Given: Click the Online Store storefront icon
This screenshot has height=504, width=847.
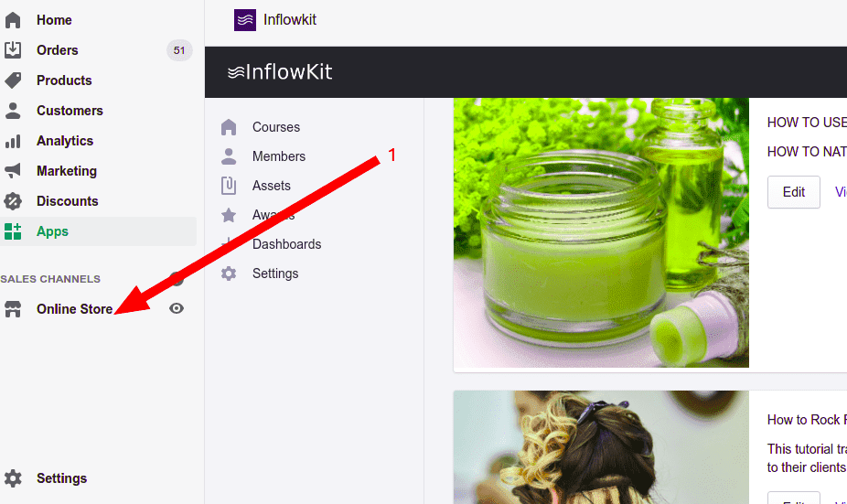Looking at the screenshot, I should (13, 309).
